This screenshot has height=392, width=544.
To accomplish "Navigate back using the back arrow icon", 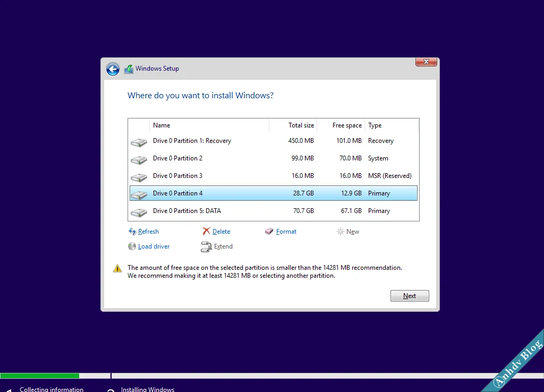I will tap(113, 69).
